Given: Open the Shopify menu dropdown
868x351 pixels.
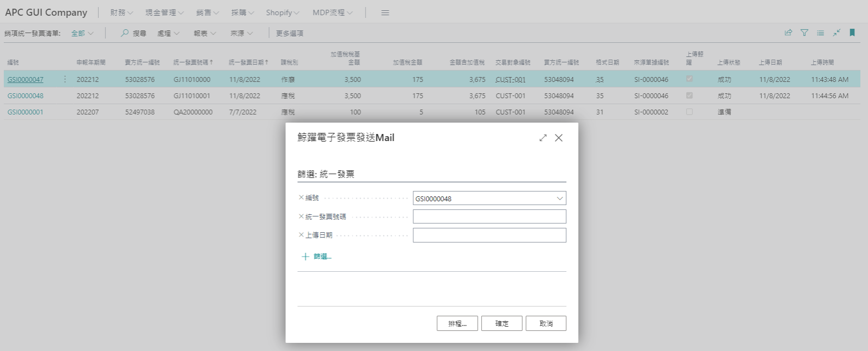Looking at the screenshot, I should pyautogui.click(x=283, y=12).
